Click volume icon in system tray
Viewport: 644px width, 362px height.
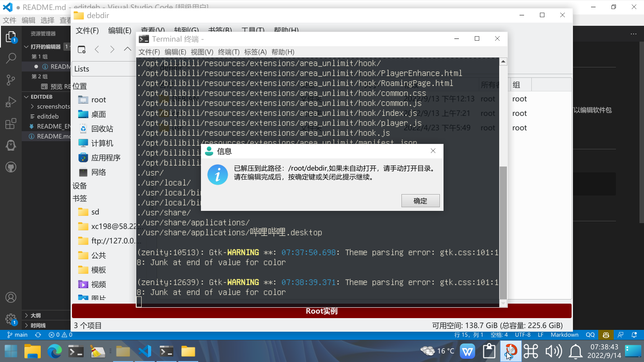pyautogui.click(x=553, y=351)
